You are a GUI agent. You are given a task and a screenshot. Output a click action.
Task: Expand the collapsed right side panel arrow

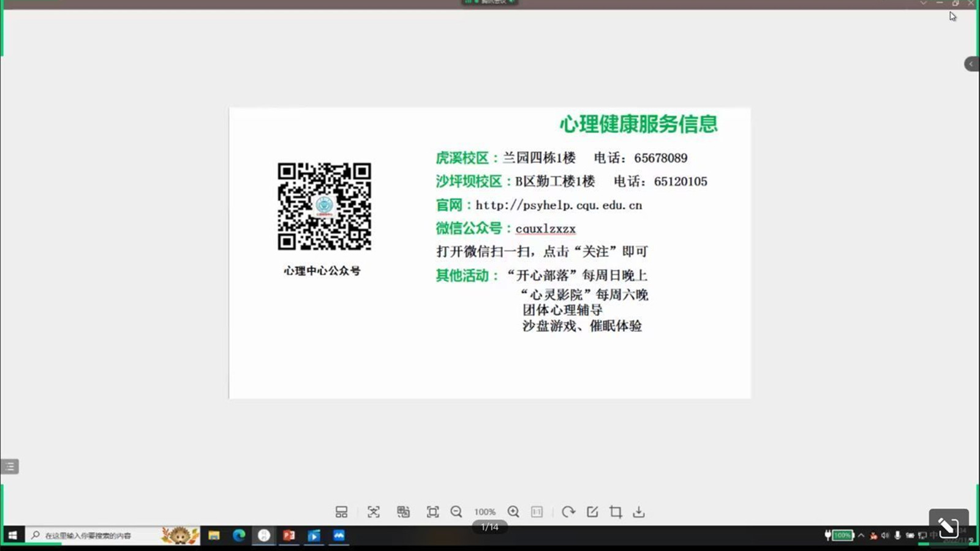971,64
